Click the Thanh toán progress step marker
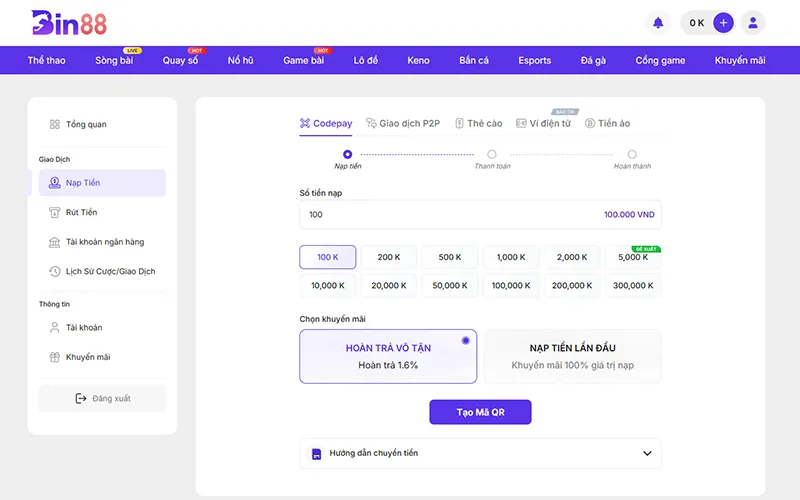This screenshot has height=500, width=800. point(492,154)
